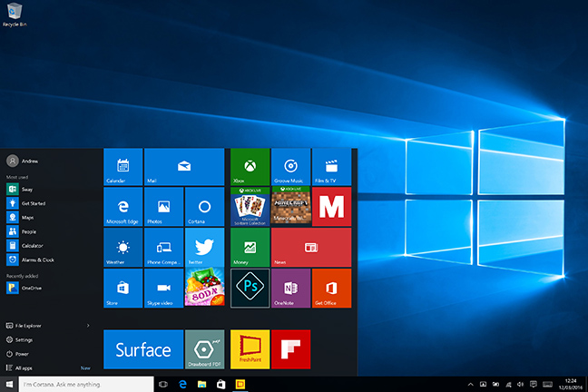This screenshot has height=392, width=588.
Task: Select the Recycle Bin desktop icon
Action: 15,15
